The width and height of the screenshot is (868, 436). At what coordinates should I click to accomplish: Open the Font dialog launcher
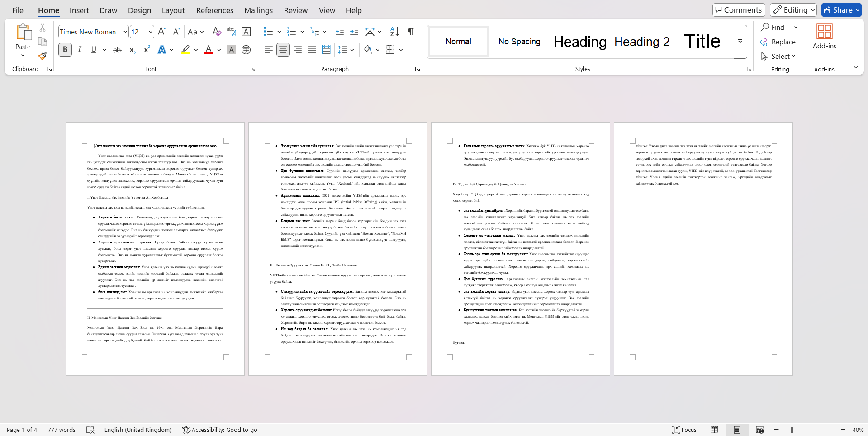[253, 69]
